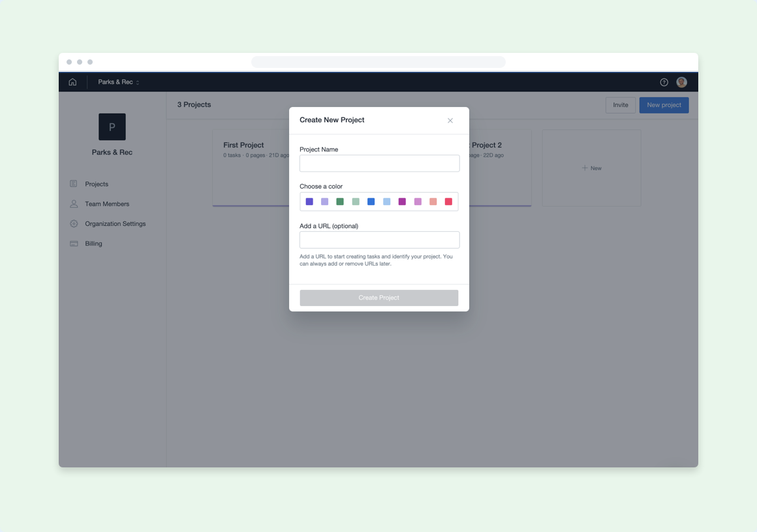Viewport: 757px width, 532px height.
Task: Focus the Project Name input field
Action: (x=379, y=163)
